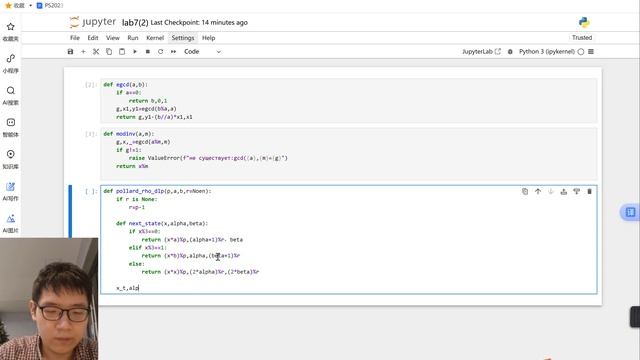Toggle the Python 3 kernel status indicator
This screenshot has width=640, height=360.
[x=581, y=51]
